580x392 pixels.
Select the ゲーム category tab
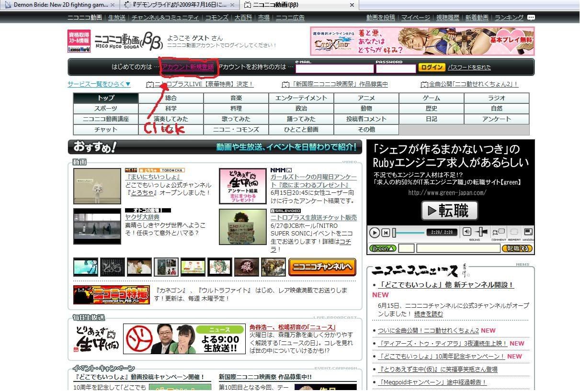pos(432,98)
